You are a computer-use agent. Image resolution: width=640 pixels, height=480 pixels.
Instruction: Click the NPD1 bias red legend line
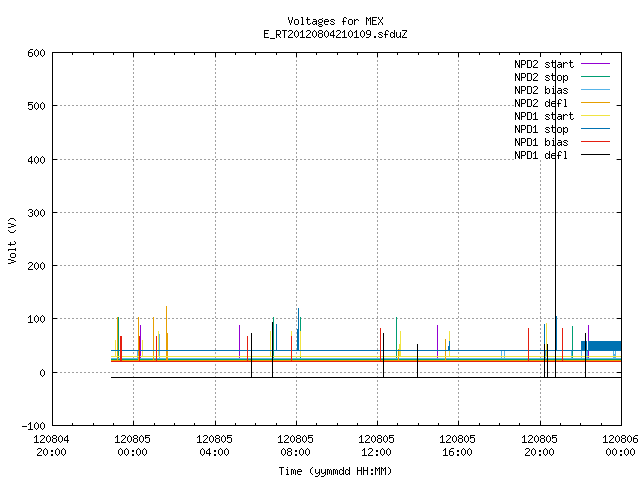[595, 142]
